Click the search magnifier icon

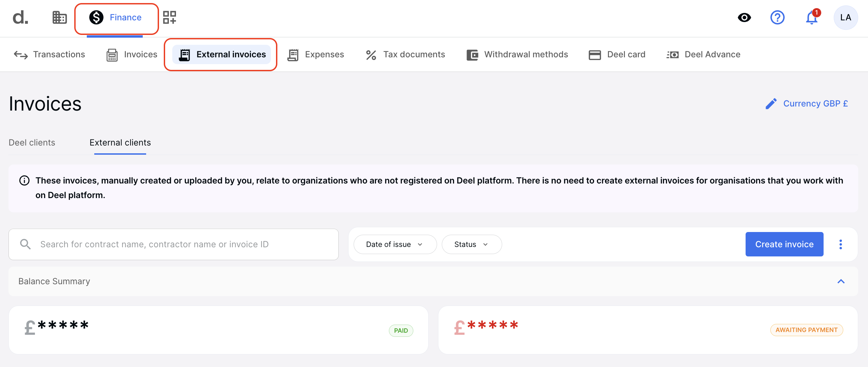[x=25, y=244]
